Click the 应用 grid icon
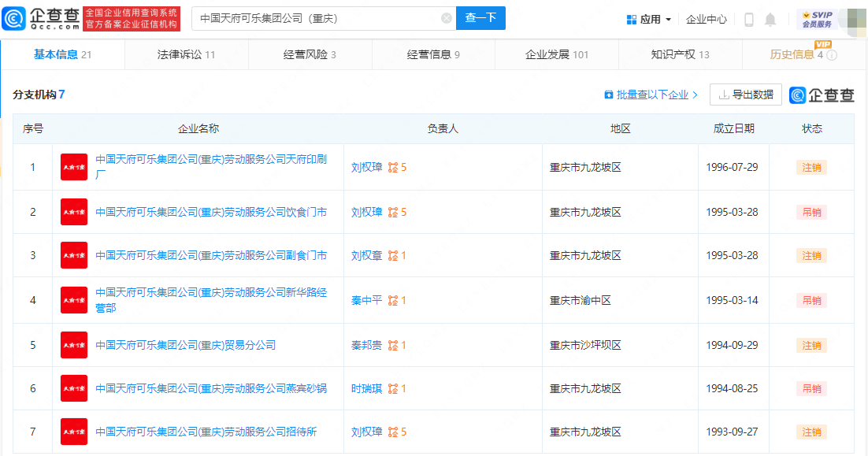 [x=631, y=20]
